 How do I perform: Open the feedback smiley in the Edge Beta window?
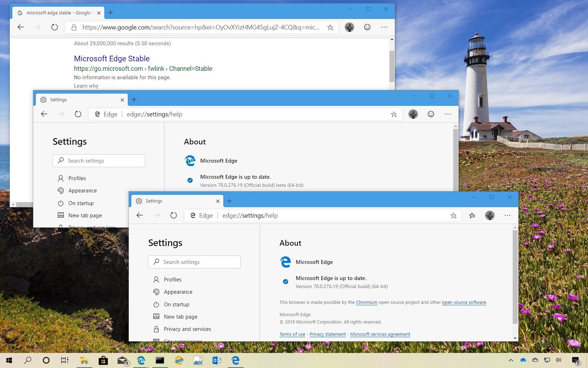point(431,114)
